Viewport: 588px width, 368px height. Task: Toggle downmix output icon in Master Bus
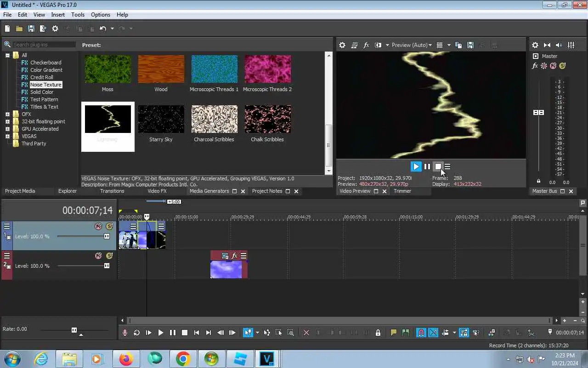[x=547, y=45]
